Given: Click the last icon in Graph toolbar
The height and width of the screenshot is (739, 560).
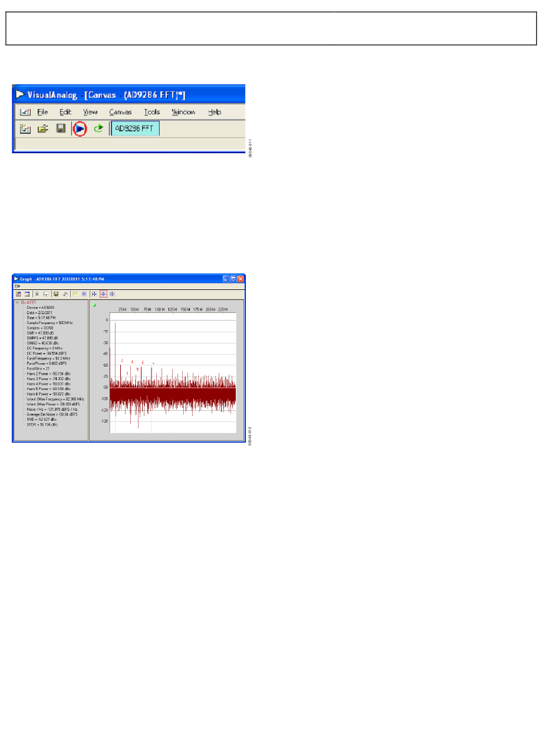Looking at the screenshot, I should tap(112, 293).
